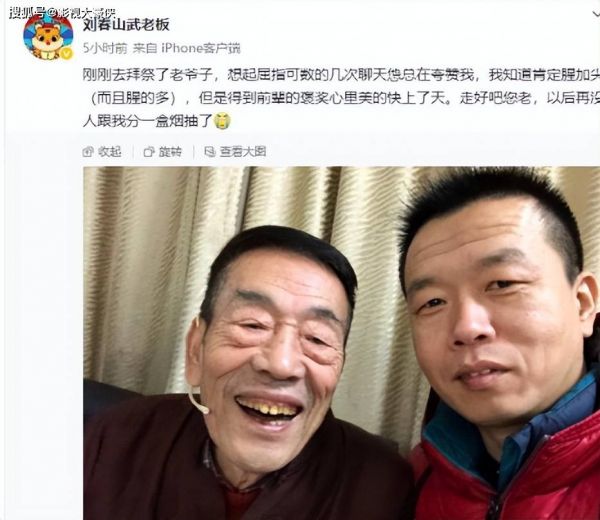The width and height of the screenshot is (600, 520).
Task: Click the crying emoji in the post
Action: click(222, 121)
